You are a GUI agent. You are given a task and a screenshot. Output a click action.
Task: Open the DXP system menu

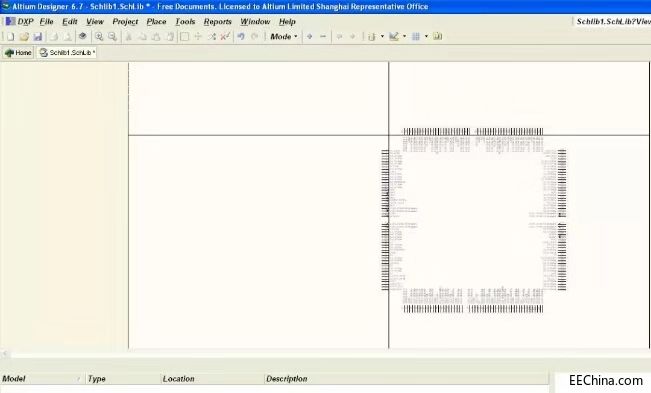click(x=20, y=22)
